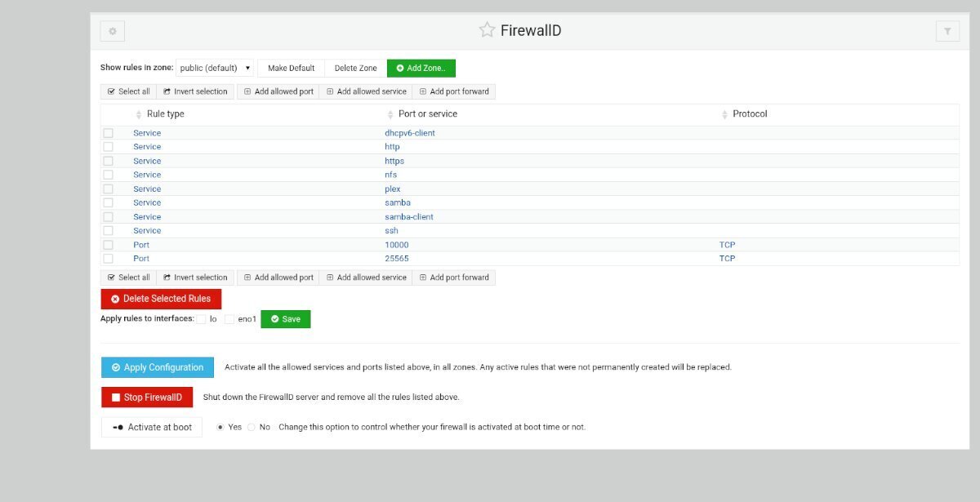Click bottom Select all button
Image resolution: width=980 pixels, height=502 pixels.
pos(128,278)
